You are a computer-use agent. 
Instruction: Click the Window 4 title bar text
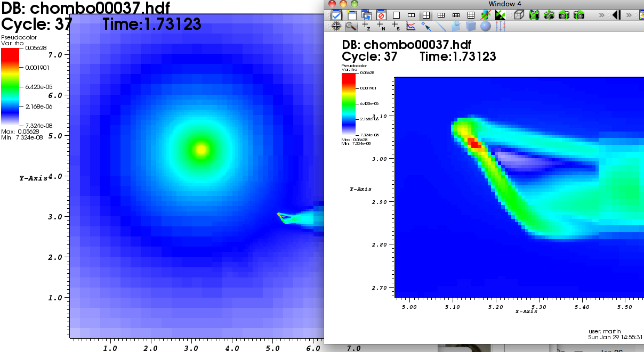tap(505, 4)
